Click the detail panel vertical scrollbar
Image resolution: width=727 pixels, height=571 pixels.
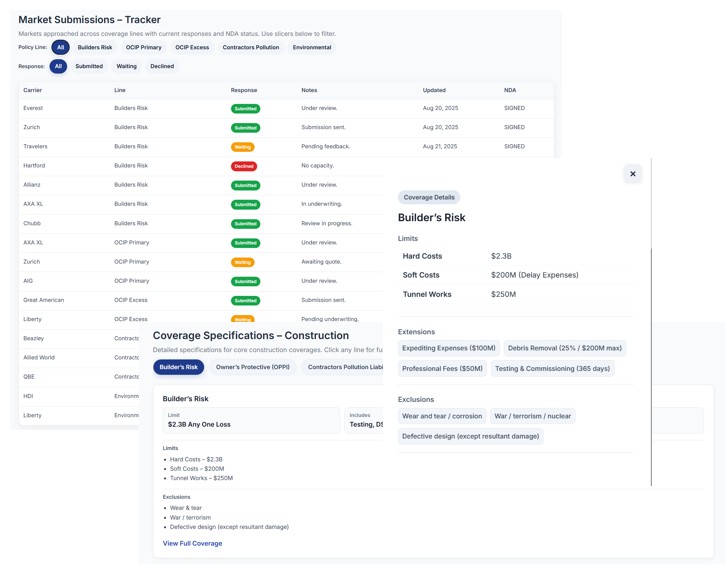(651, 366)
